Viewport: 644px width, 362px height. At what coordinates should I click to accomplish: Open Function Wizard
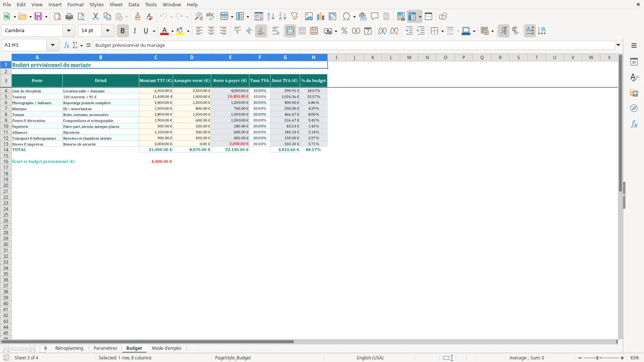[67, 45]
